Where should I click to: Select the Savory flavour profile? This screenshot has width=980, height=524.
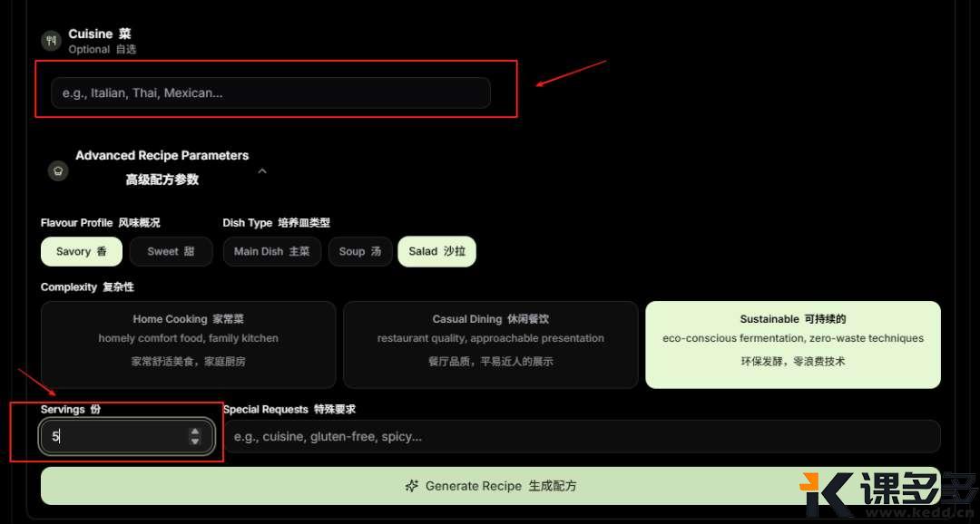[82, 252]
